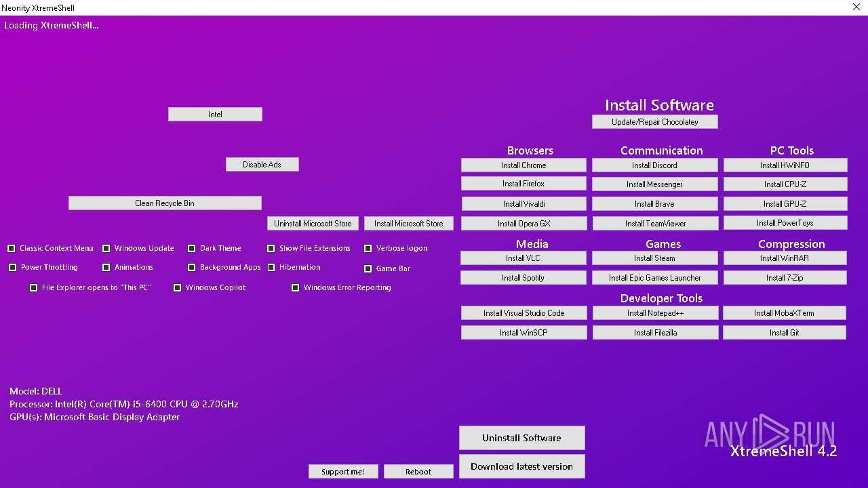
Task: Click the Disable Ads button
Action: click(262, 165)
